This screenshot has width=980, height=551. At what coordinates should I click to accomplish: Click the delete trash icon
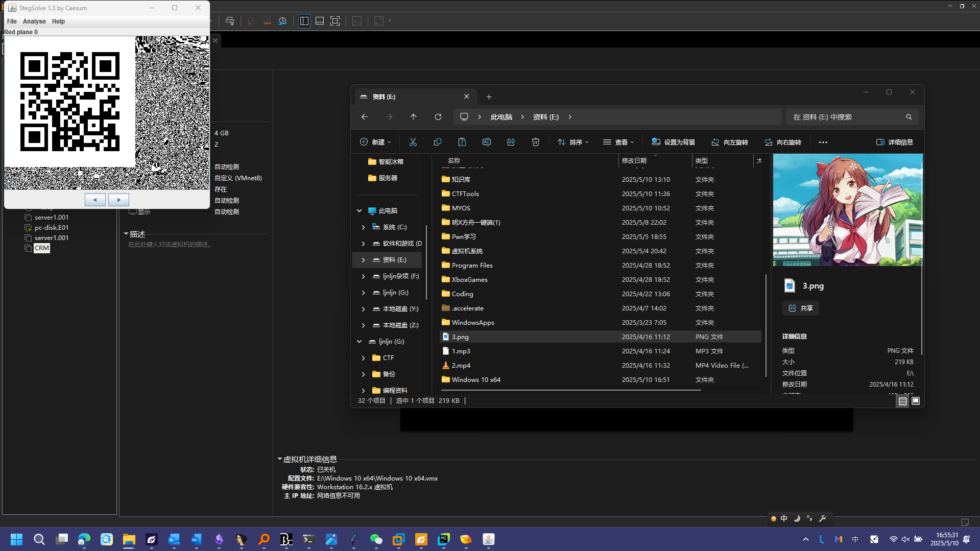coord(536,142)
